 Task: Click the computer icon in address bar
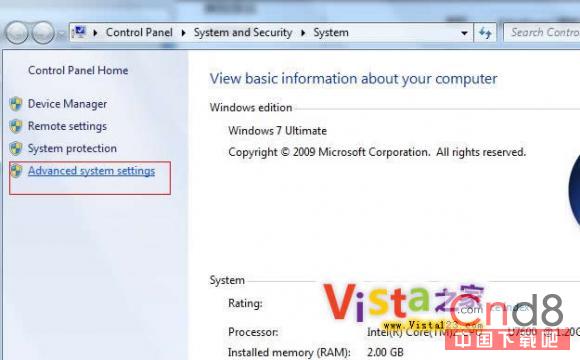[x=80, y=32]
